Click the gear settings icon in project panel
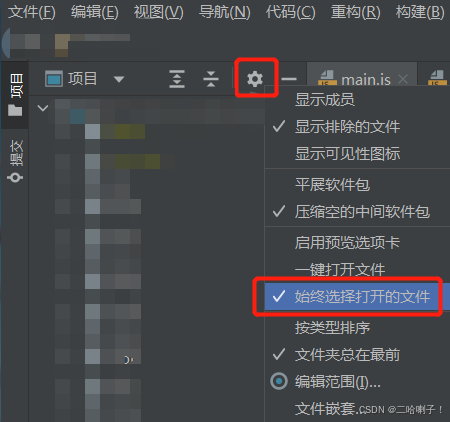450x422 pixels. point(255,79)
